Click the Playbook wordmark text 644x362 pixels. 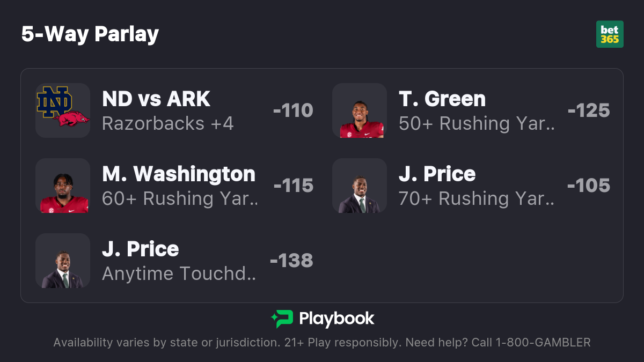coord(336,319)
